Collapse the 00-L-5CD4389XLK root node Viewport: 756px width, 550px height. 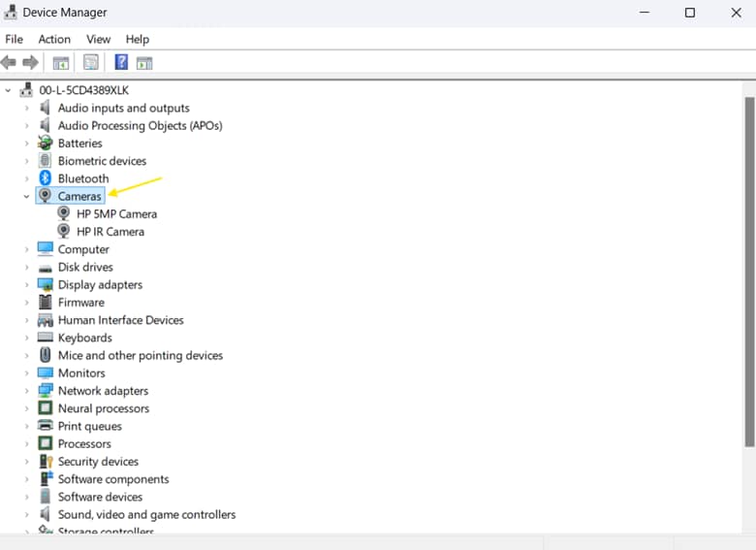(x=8, y=90)
